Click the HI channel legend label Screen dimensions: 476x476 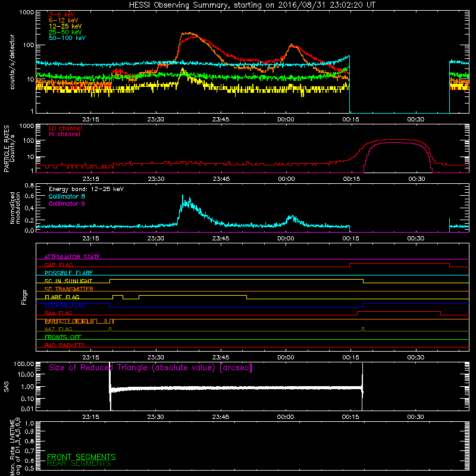[x=64, y=134]
